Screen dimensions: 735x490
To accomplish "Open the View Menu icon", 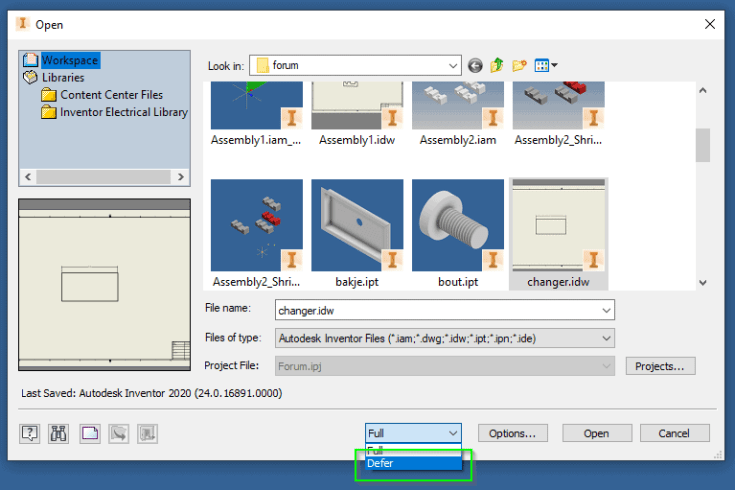I will pos(546,66).
